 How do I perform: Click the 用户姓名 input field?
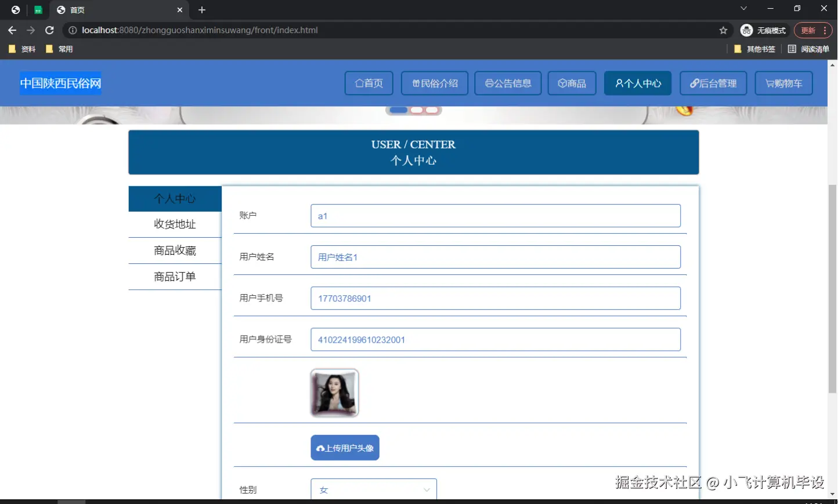pyautogui.click(x=496, y=257)
